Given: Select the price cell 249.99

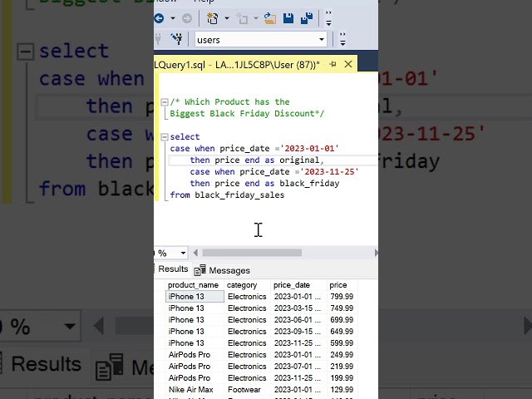Looking at the screenshot, I should (x=342, y=355).
